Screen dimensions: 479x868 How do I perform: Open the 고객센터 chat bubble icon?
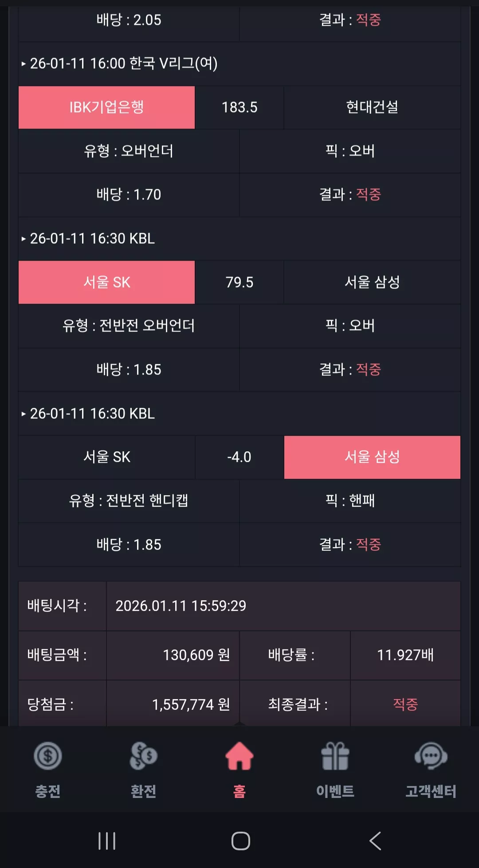pyautogui.click(x=431, y=756)
